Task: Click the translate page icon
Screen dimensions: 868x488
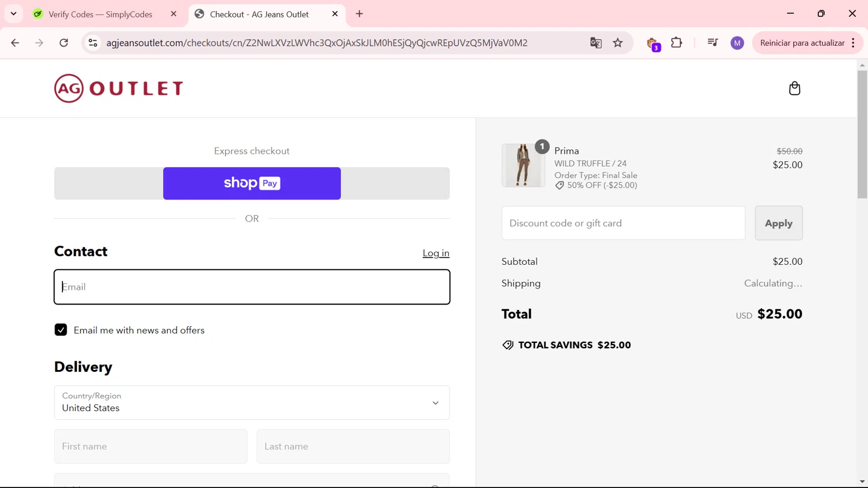Action: point(595,43)
